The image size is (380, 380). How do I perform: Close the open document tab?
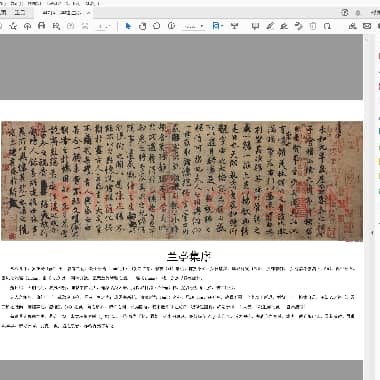(x=89, y=13)
